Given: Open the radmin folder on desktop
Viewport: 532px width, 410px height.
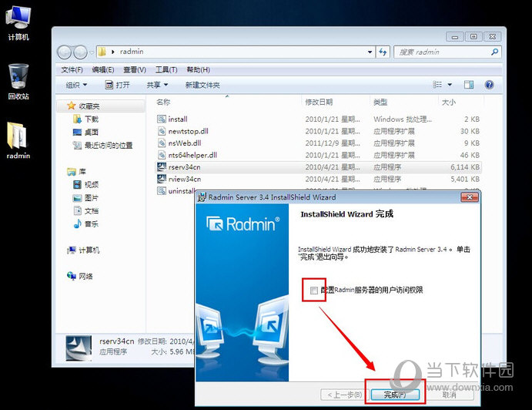Looking at the screenshot, I should pos(18,140).
